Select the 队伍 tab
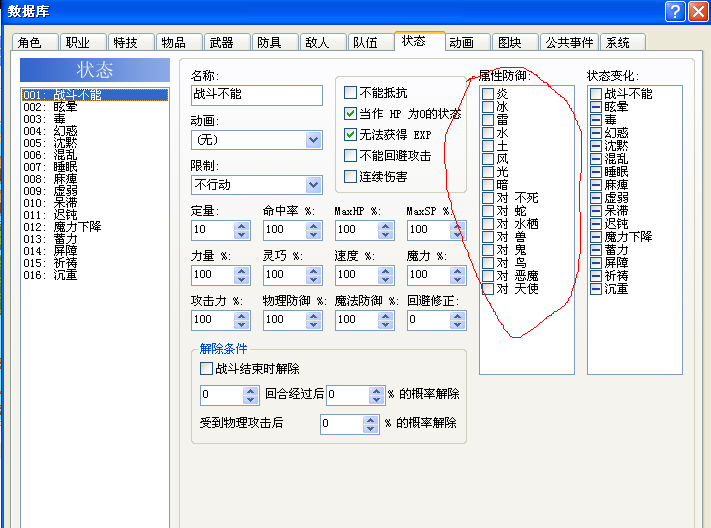Image resolution: width=711 pixels, height=528 pixels. pos(371,43)
